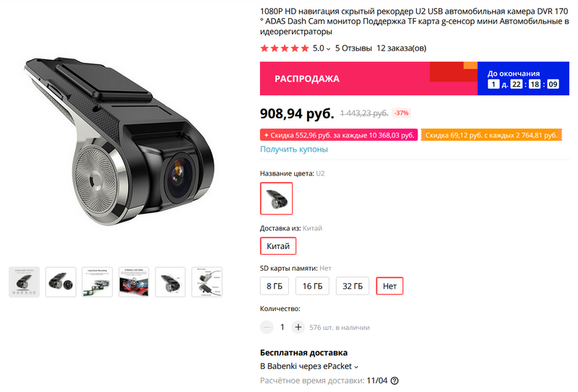Viewport: 578px width, 392px height.
Task: Click the plus icon to increase quantity
Action: (x=298, y=327)
